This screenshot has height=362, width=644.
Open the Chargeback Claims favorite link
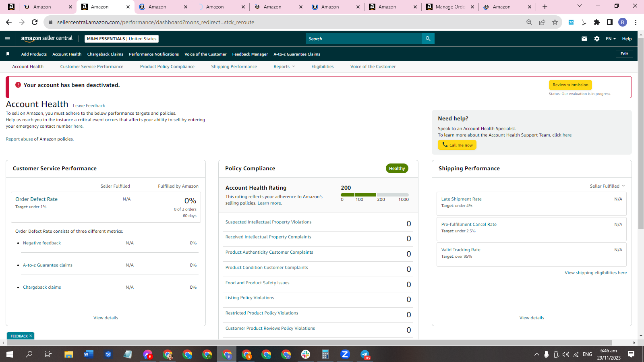(x=105, y=54)
